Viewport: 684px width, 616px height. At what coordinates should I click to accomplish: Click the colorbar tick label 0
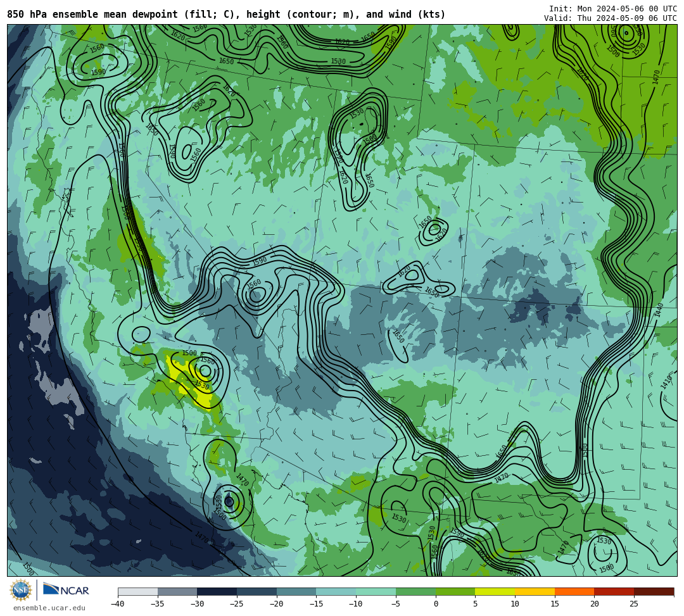435,604
